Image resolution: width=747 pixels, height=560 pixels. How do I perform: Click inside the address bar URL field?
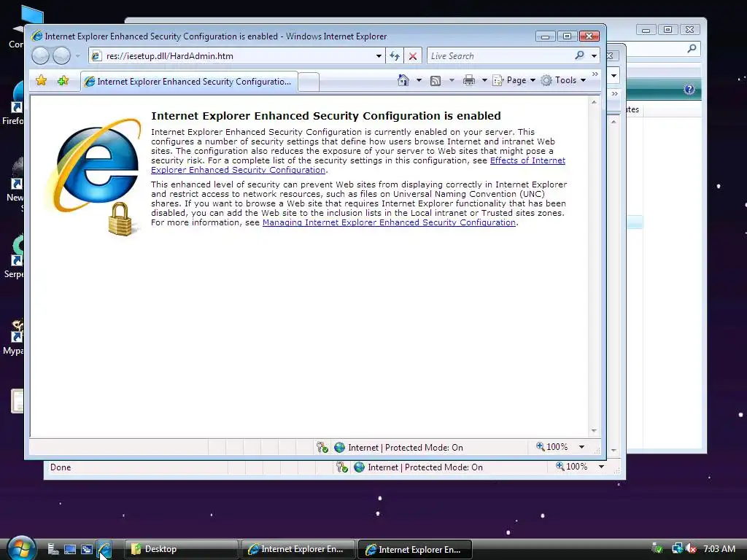tap(239, 56)
